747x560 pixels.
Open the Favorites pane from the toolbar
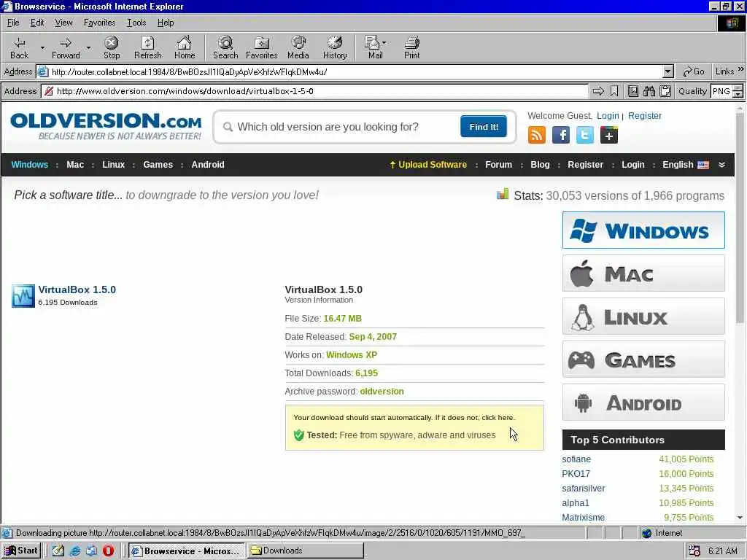[x=262, y=47]
